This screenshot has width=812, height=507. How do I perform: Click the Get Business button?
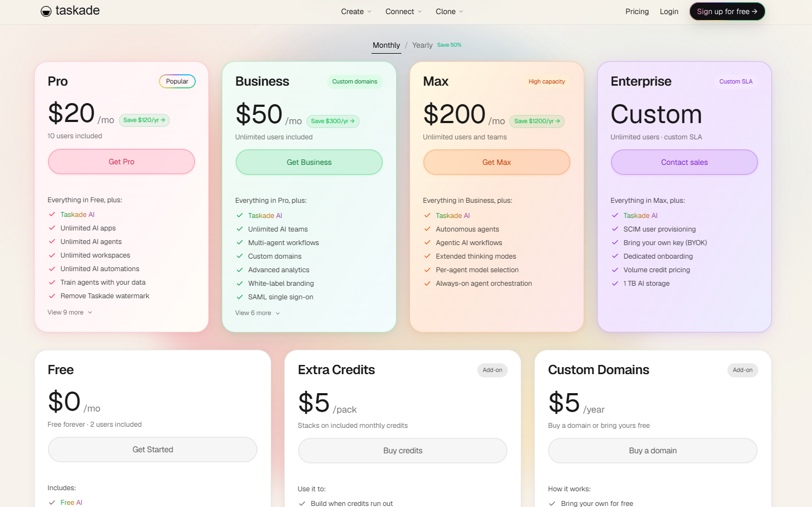tap(309, 162)
